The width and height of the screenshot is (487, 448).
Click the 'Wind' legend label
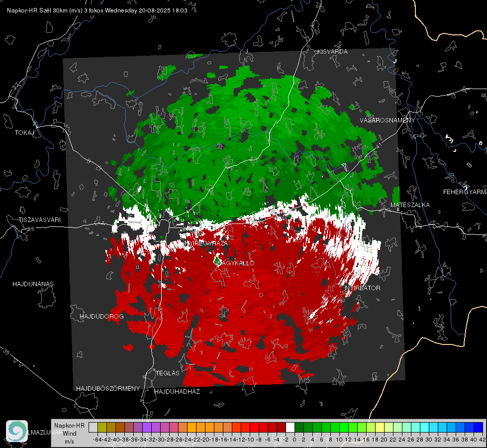(x=70, y=434)
